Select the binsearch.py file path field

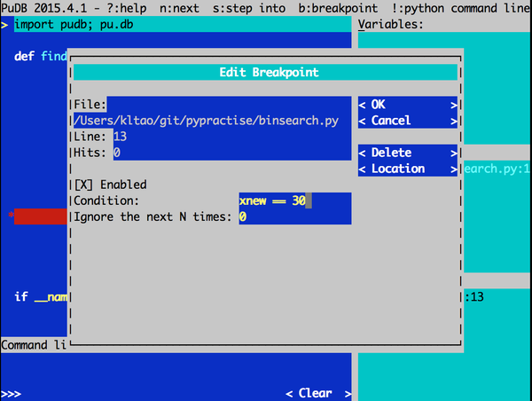tap(211, 121)
